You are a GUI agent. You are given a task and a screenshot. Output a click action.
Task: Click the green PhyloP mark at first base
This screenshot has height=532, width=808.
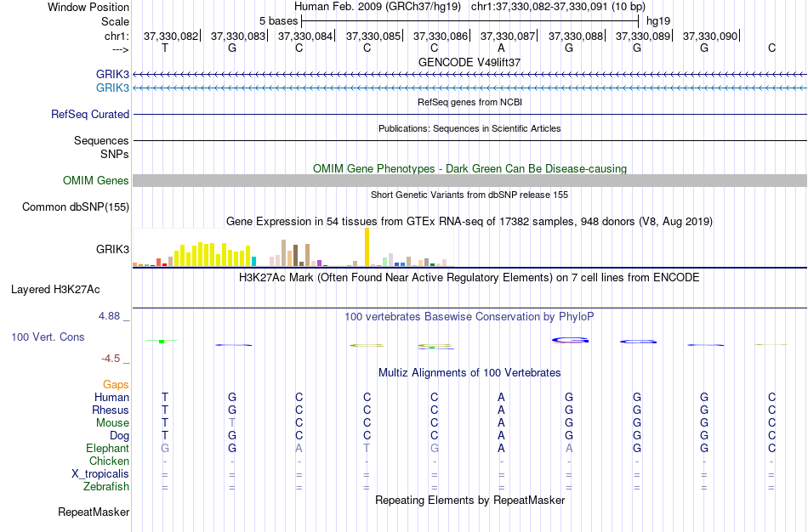coord(162,341)
